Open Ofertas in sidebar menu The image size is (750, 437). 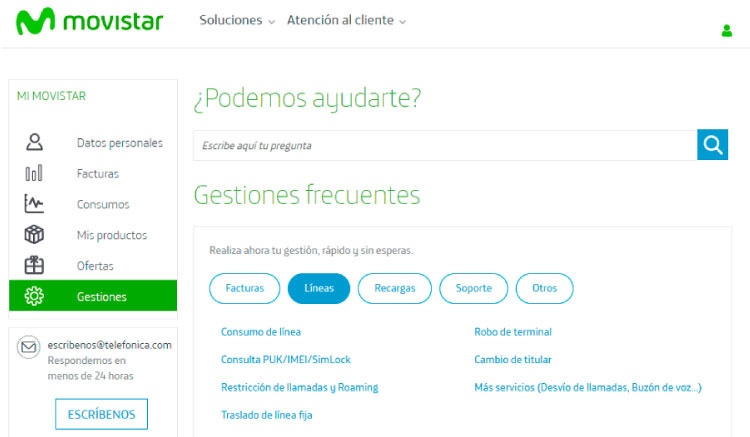pyautogui.click(x=93, y=265)
